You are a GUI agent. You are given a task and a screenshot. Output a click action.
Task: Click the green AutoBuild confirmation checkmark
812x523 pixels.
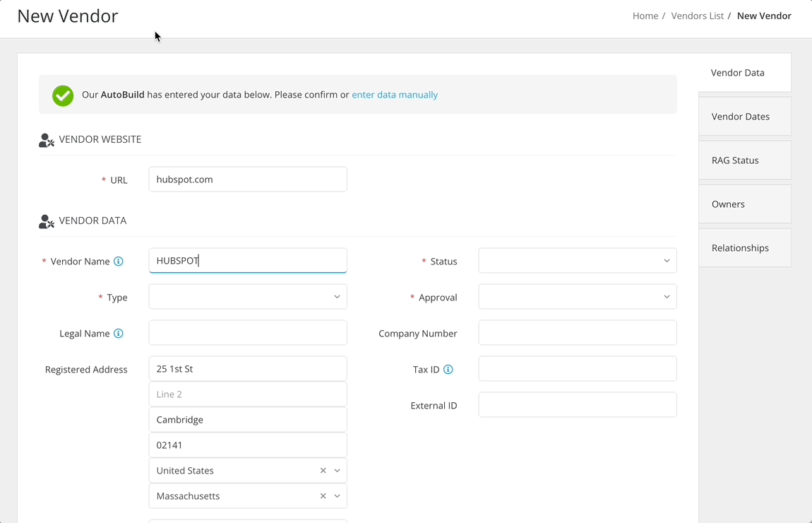[62, 94]
